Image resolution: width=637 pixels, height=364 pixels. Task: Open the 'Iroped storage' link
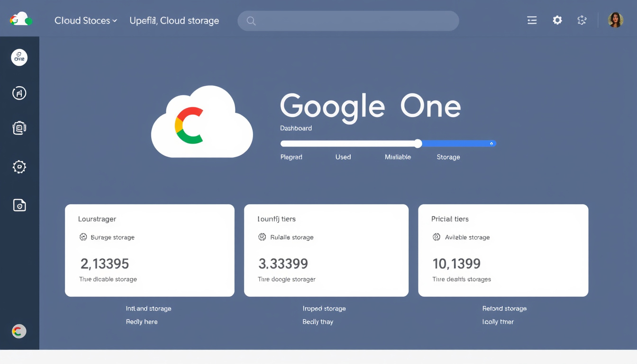(324, 309)
